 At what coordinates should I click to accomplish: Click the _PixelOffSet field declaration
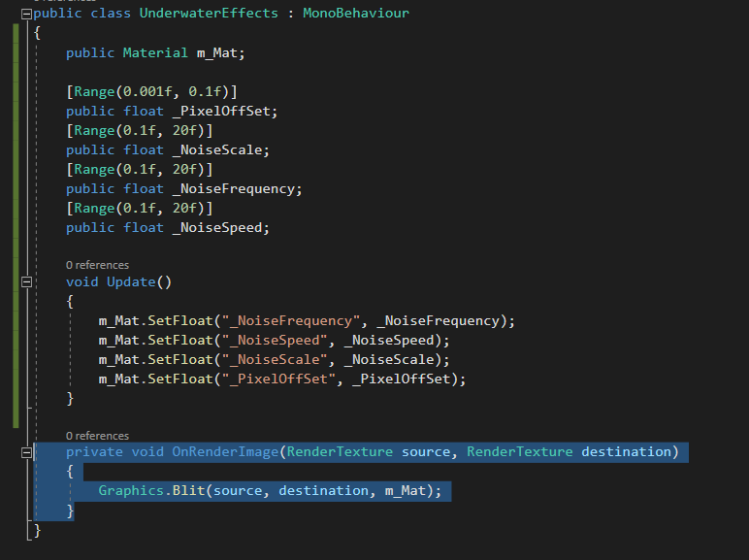click(x=172, y=111)
